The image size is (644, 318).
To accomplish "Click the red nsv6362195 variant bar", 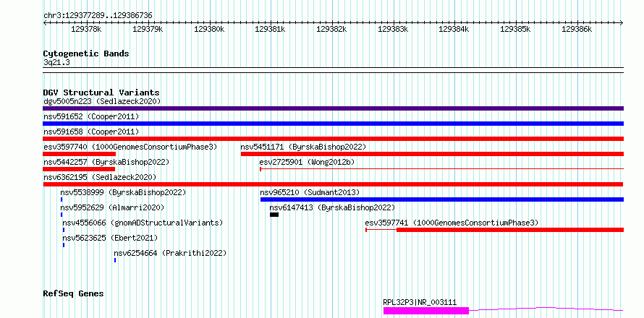I will [x=333, y=184].
